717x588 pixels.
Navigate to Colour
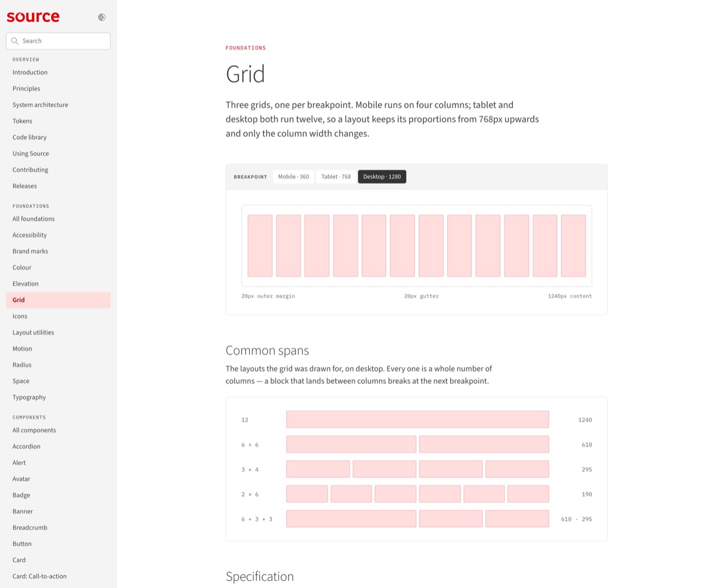click(58, 268)
